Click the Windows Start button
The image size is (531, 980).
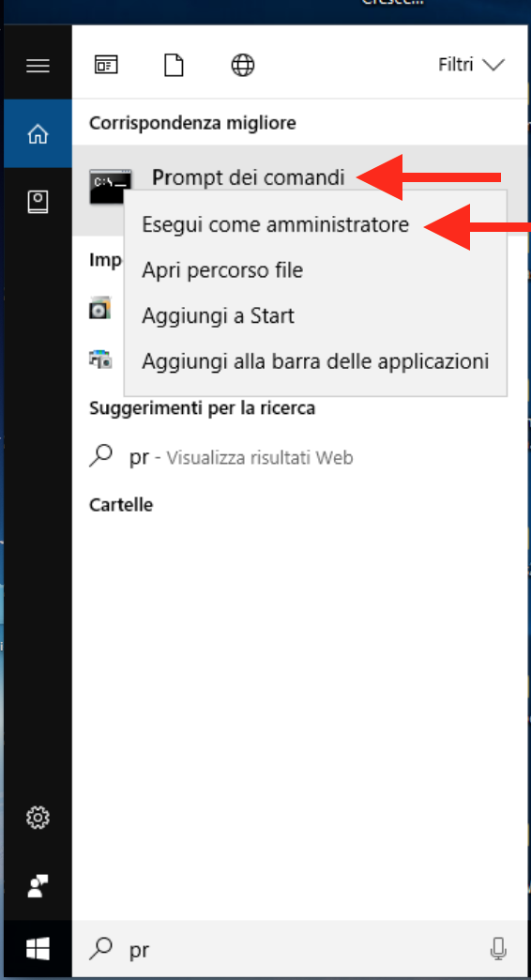38,949
